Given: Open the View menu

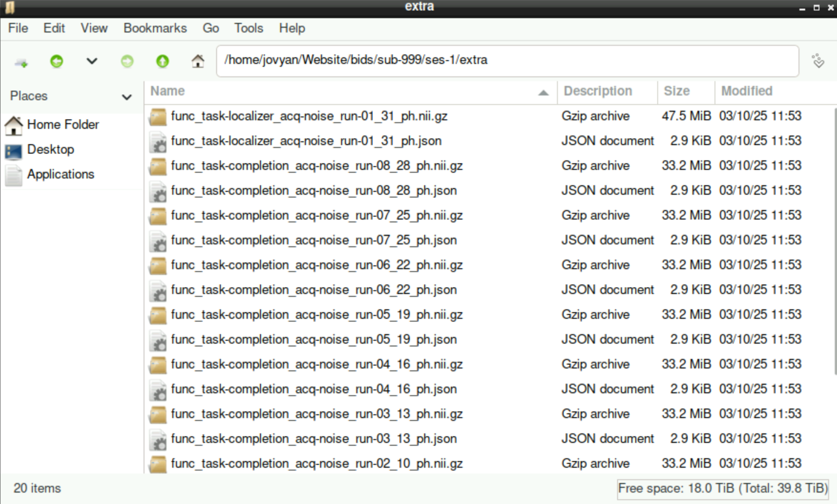Looking at the screenshot, I should pos(94,28).
